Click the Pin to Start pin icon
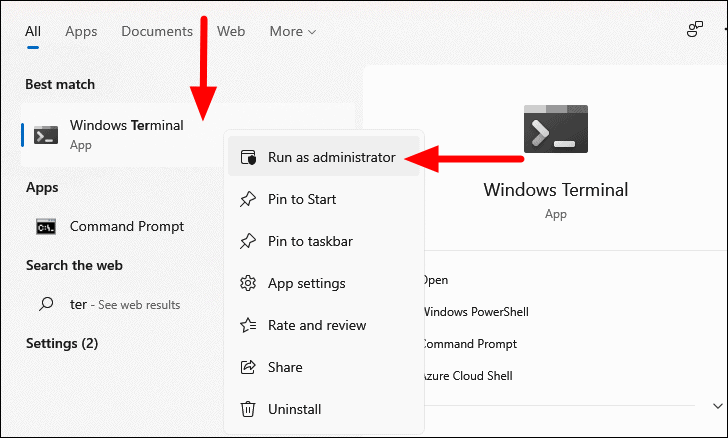The image size is (728, 438). (248, 199)
